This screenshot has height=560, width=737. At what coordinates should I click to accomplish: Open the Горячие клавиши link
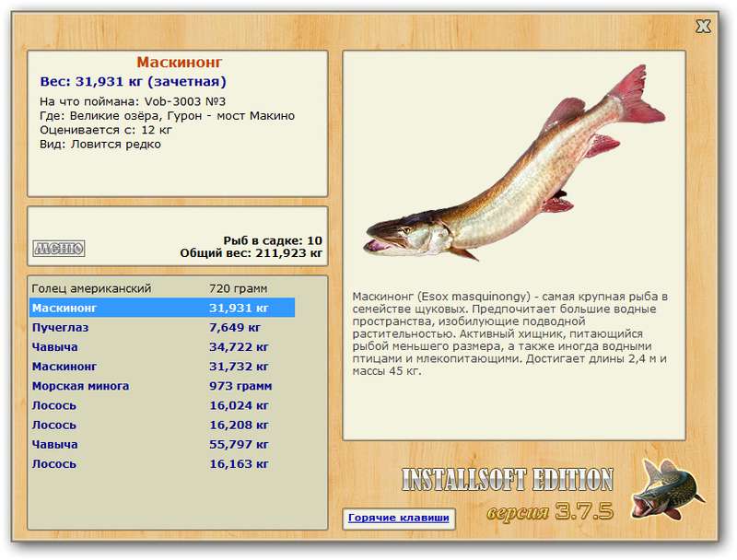click(399, 519)
